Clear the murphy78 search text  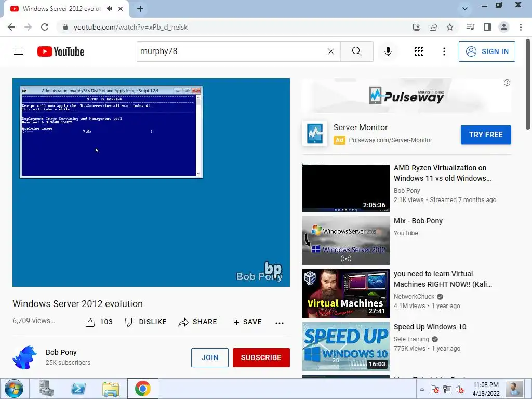331,51
